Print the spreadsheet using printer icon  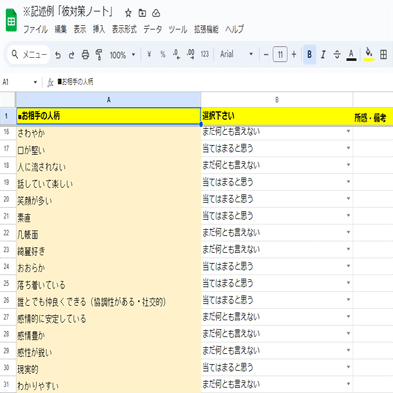85,55
